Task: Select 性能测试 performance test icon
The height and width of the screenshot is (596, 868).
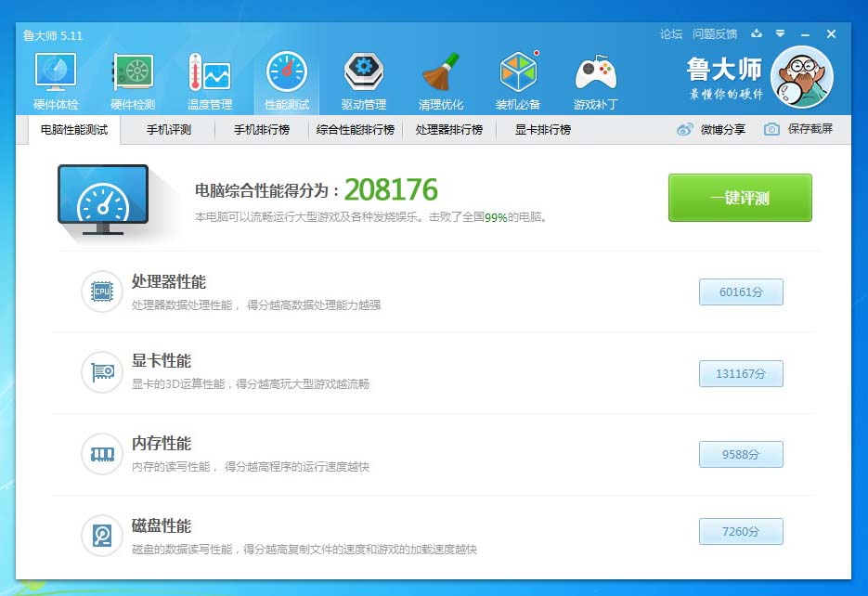Action: (x=287, y=71)
